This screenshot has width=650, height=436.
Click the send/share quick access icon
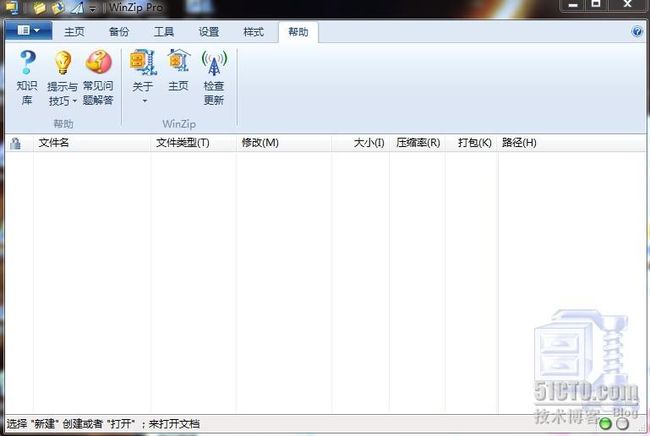pyautogui.click(x=77, y=7)
